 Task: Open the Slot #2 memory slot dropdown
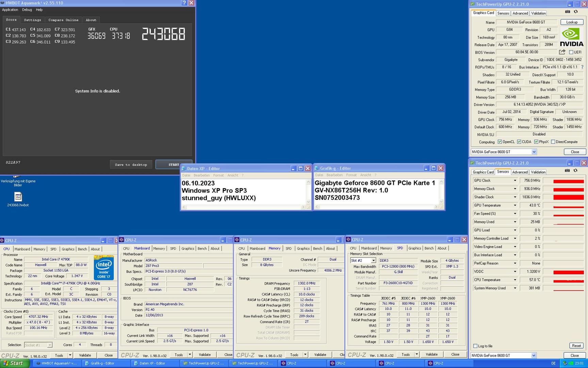(x=373, y=261)
